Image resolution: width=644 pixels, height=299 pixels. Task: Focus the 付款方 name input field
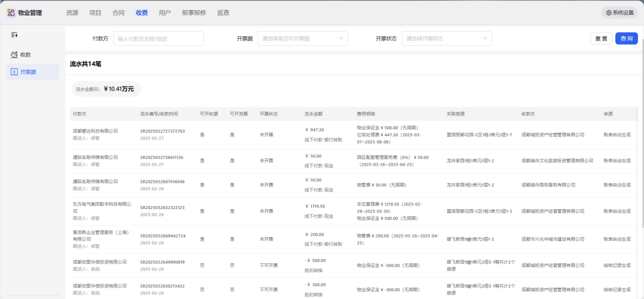[158, 39]
